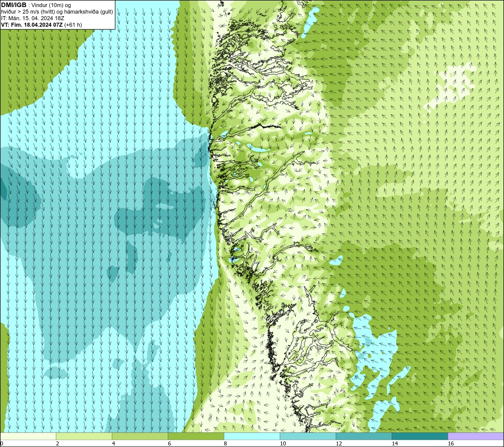504x447 pixels.
Task: Click the legend scale value 8
Action: point(225,443)
